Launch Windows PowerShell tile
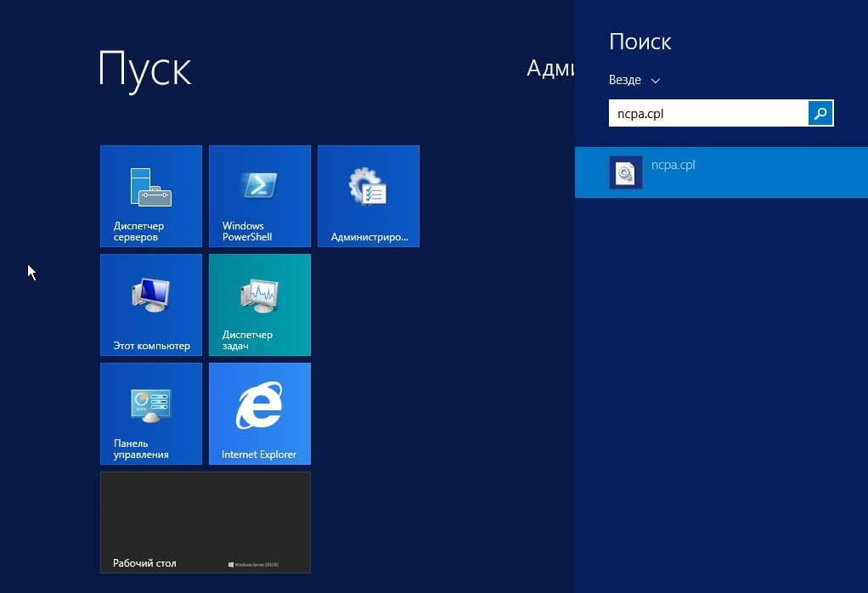The image size is (868, 593). tap(260, 196)
